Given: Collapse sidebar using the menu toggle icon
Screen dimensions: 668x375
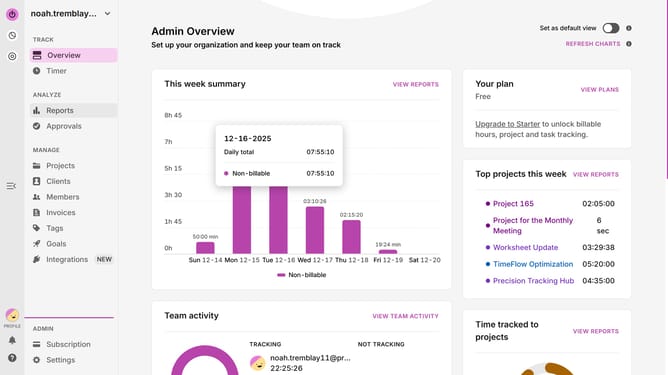Looking at the screenshot, I should tap(11, 186).
